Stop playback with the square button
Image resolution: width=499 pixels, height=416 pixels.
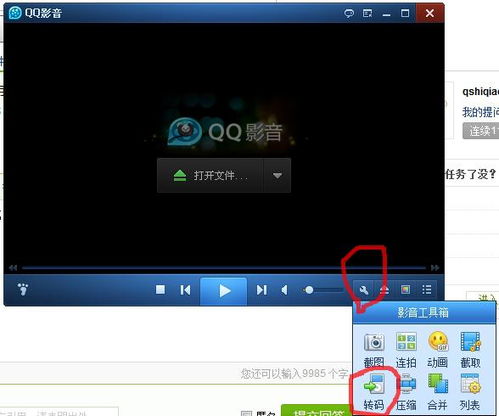(x=160, y=290)
